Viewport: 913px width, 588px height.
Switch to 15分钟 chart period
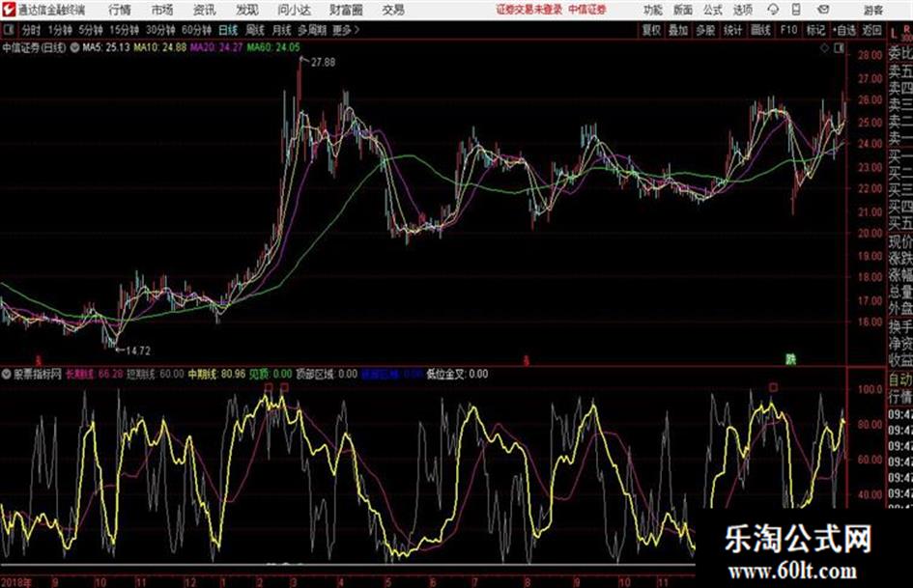tap(124, 30)
